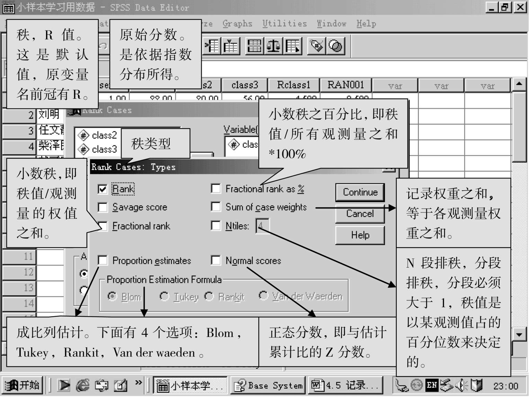The image size is (532, 400).
Task: Click the Rclass1 column header
Action: (293, 85)
